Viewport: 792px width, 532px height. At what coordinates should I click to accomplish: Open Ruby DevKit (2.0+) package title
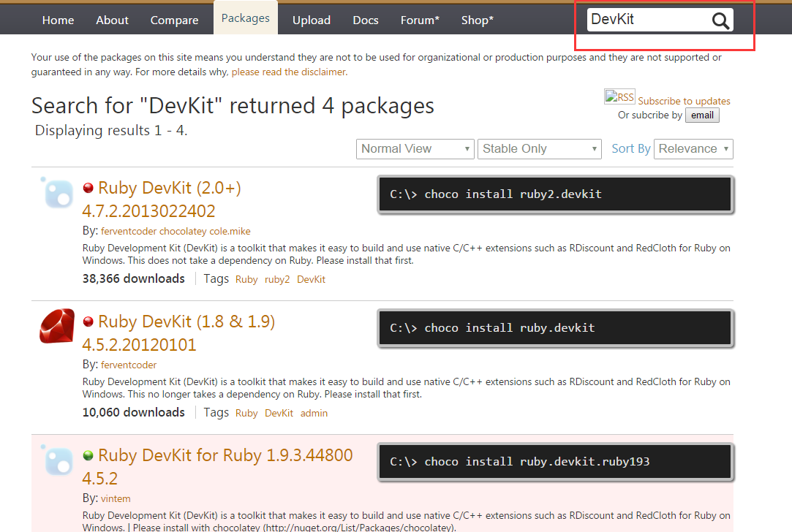pos(170,188)
